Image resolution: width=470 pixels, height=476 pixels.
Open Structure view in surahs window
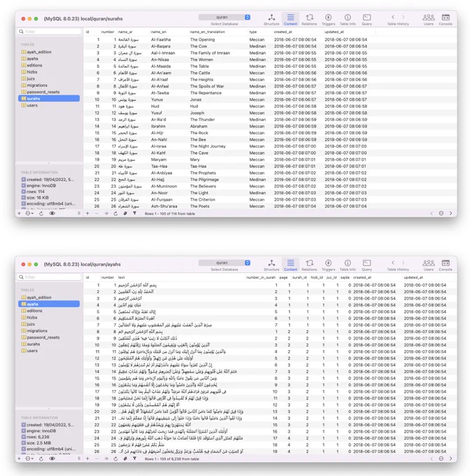tap(271, 20)
